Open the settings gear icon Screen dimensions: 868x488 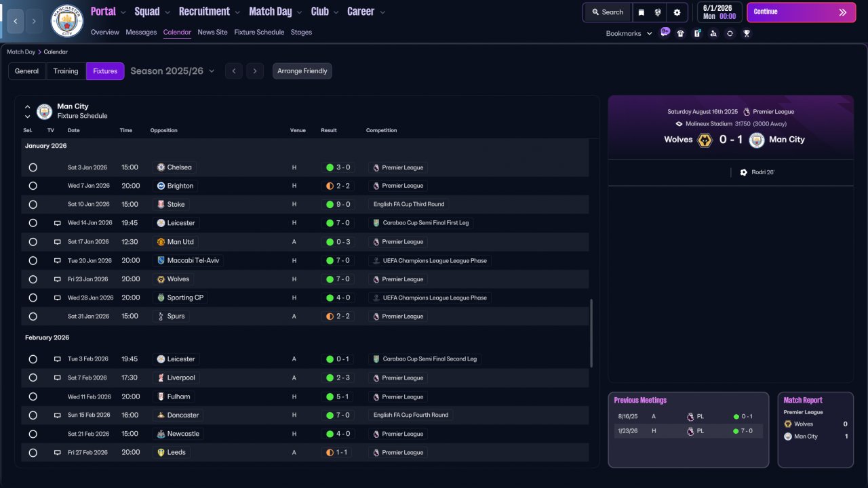point(677,12)
